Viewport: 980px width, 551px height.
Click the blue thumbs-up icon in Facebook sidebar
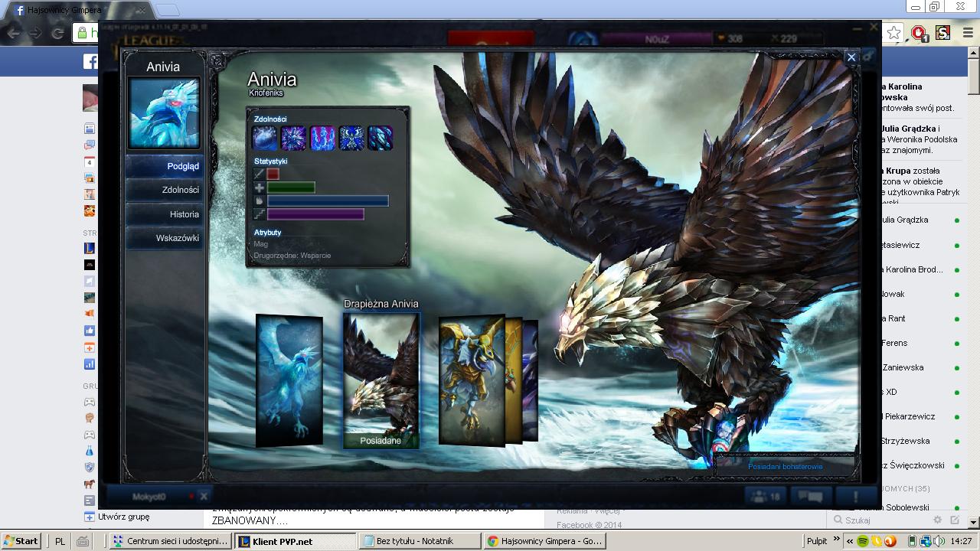coord(90,331)
